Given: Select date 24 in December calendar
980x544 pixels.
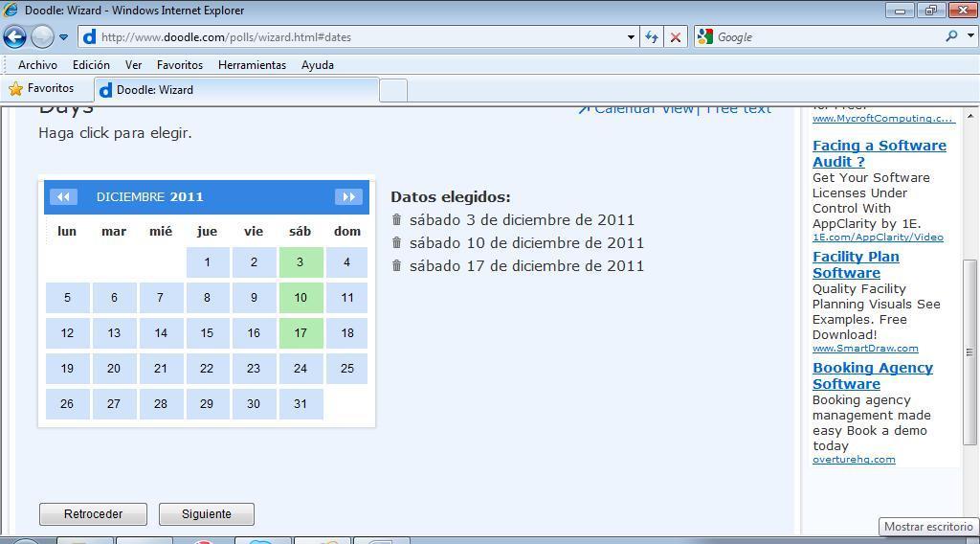Looking at the screenshot, I should [x=301, y=369].
